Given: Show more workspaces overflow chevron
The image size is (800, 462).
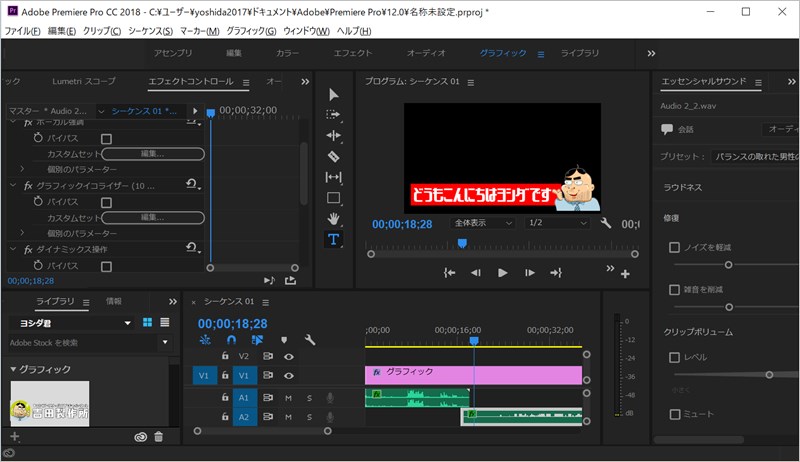Looking at the screenshot, I should tap(651, 54).
